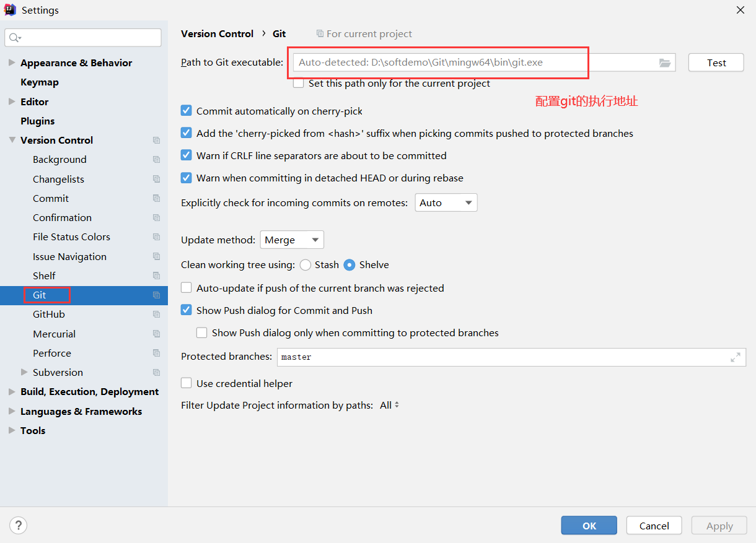
Task: Expand Appearance & Behavior section
Action: point(12,63)
